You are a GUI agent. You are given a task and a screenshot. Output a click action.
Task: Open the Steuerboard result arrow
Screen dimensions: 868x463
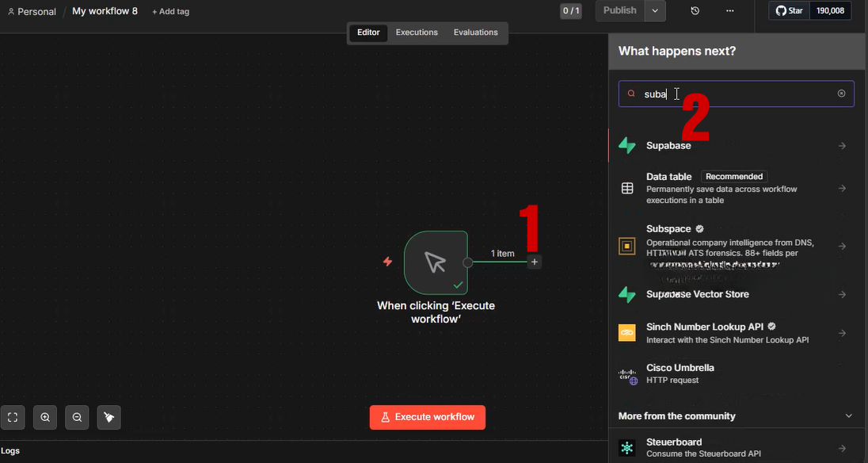[842, 447]
